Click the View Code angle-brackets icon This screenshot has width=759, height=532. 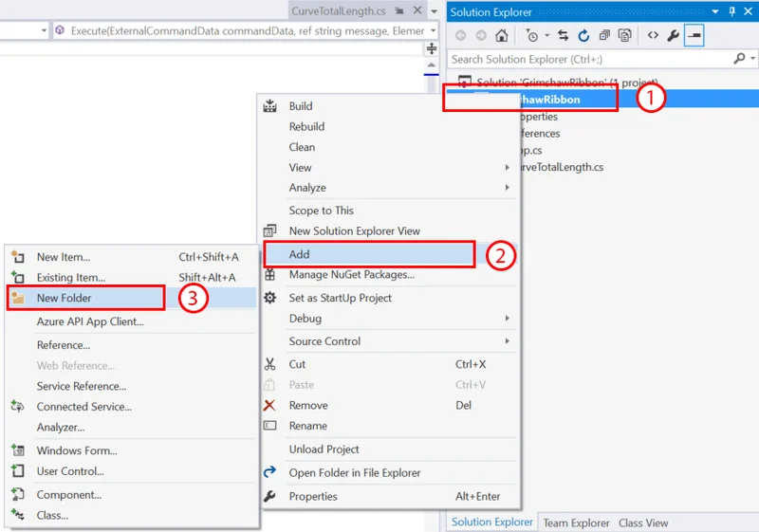pos(653,35)
